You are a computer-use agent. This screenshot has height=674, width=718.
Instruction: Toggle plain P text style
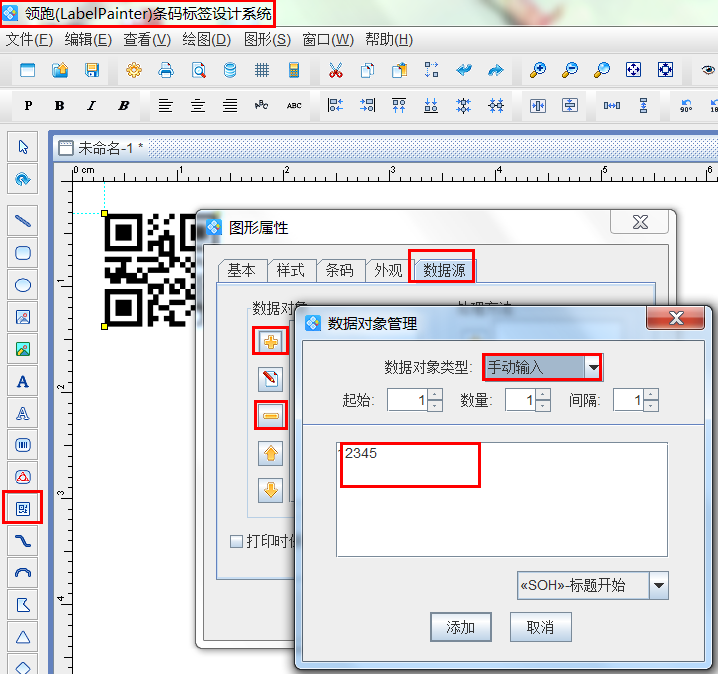[x=28, y=106]
